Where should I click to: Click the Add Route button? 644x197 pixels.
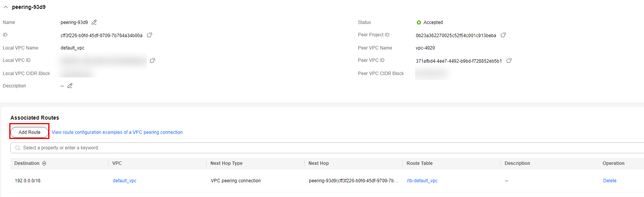click(29, 132)
